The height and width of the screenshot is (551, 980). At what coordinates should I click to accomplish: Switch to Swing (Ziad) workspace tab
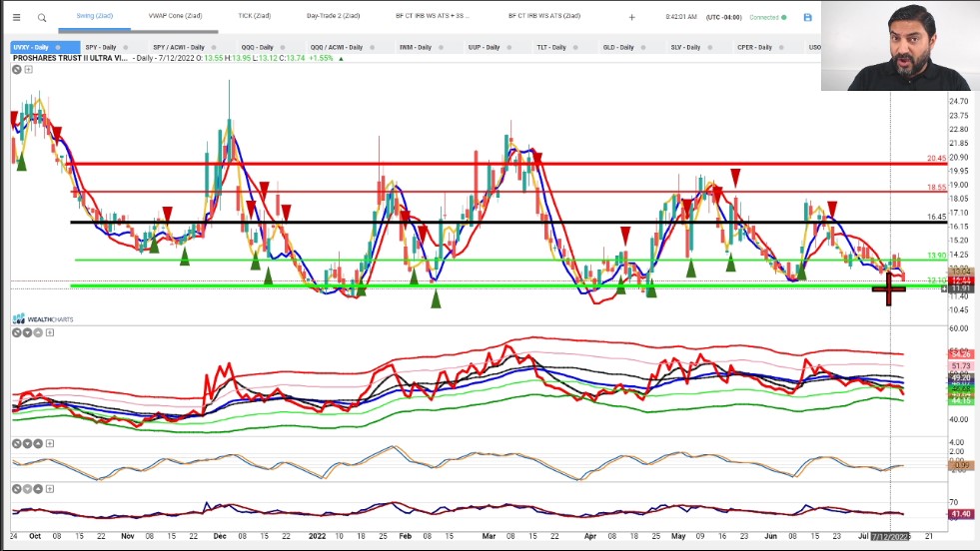pyautogui.click(x=94, y=16)
